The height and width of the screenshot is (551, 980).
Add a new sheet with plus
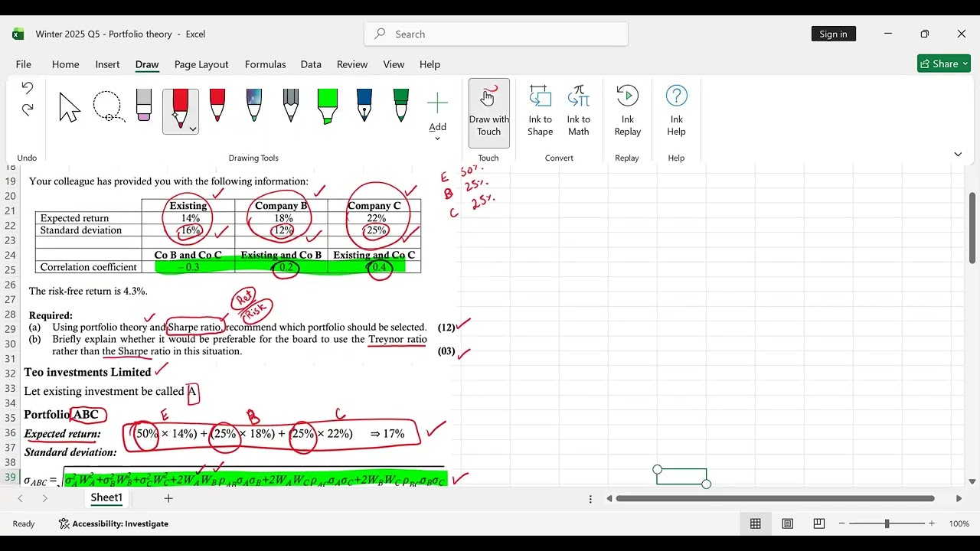point(168,498)
